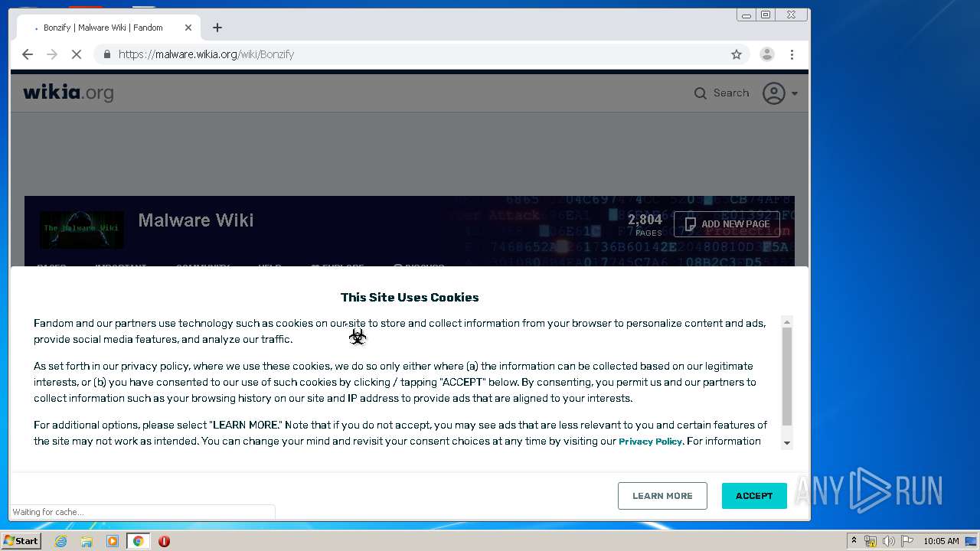This screenshot has height=551, width=980.
Task: Open a new tab with plus button
Action: click(217, 28)
